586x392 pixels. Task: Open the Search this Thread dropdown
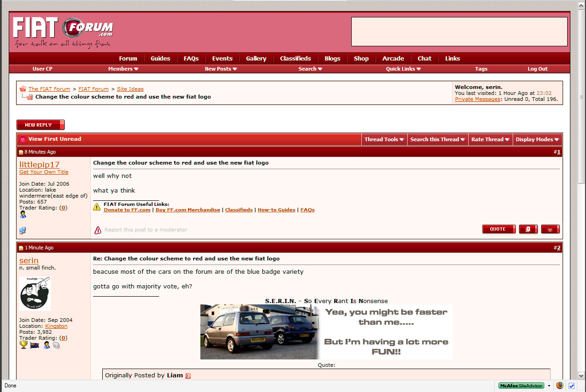[438, 139]
